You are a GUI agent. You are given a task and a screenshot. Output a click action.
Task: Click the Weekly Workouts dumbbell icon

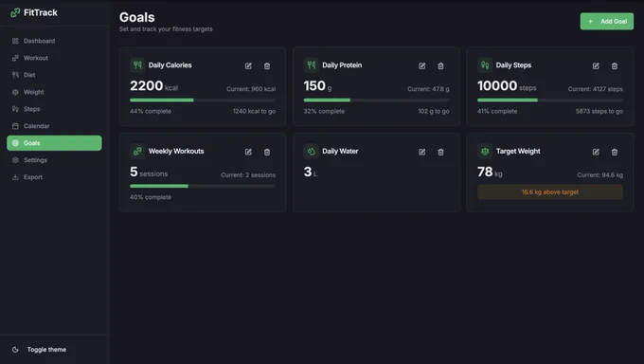[137, 151]
